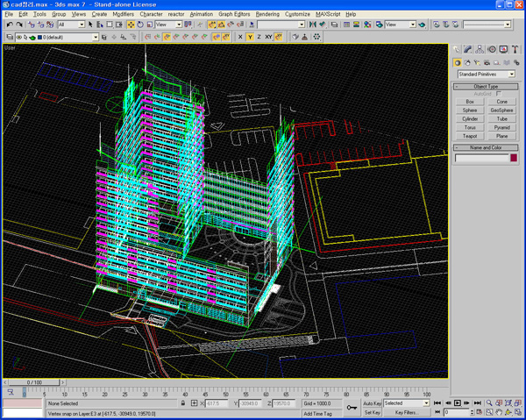Enable the AutoGrid checkbox
Viewport: 526px width, 420px height.
499,94
